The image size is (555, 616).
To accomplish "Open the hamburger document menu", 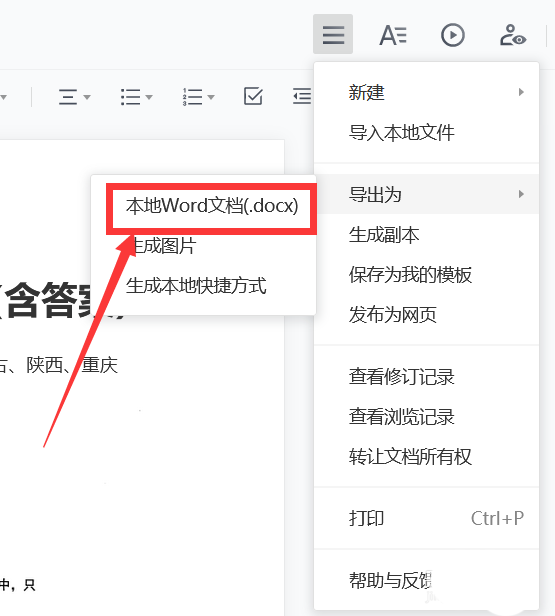I will tap(333, 34).
